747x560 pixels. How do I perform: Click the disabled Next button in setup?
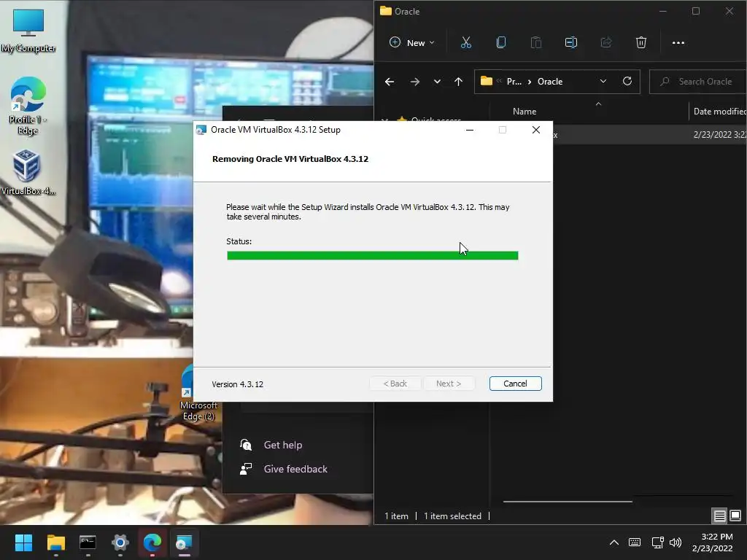[449, 384]
